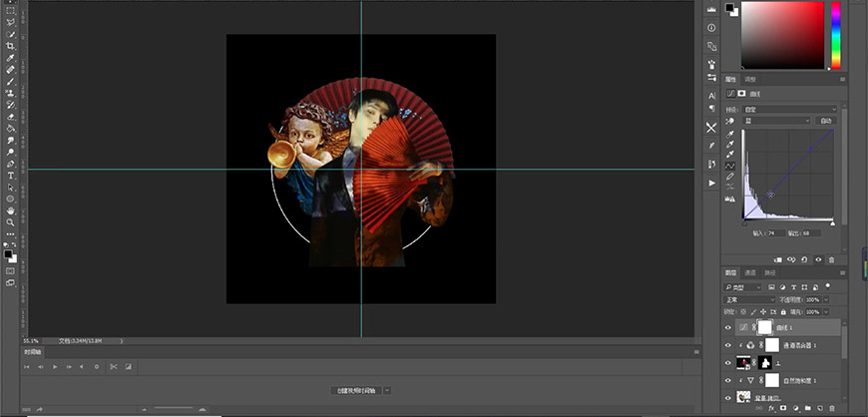Select the Smudge tool

coord(11,140)
